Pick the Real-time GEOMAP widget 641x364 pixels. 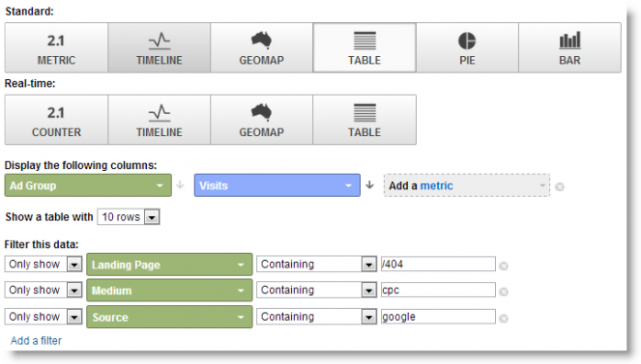click(262, 120)
